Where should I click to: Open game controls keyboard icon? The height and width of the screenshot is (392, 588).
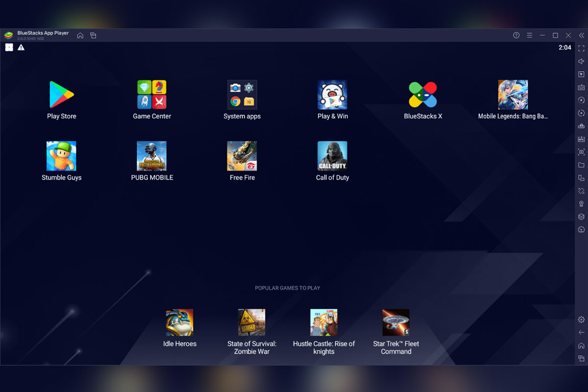(581, 87)
